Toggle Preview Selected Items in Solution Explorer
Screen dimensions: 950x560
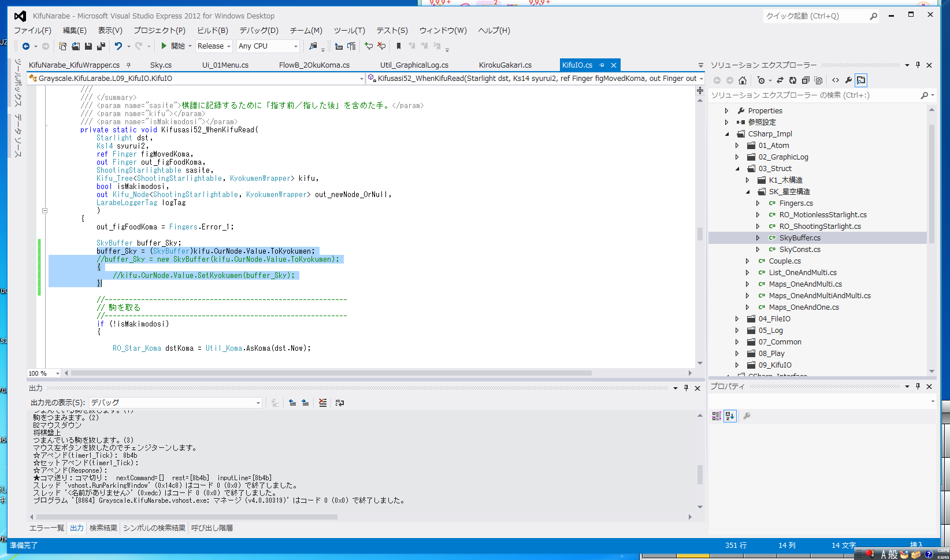click(861, 80)
